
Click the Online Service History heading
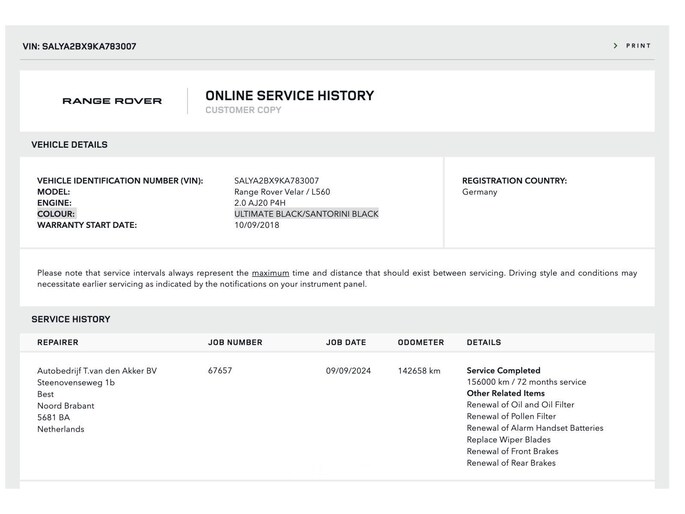(x=289, y=96)
